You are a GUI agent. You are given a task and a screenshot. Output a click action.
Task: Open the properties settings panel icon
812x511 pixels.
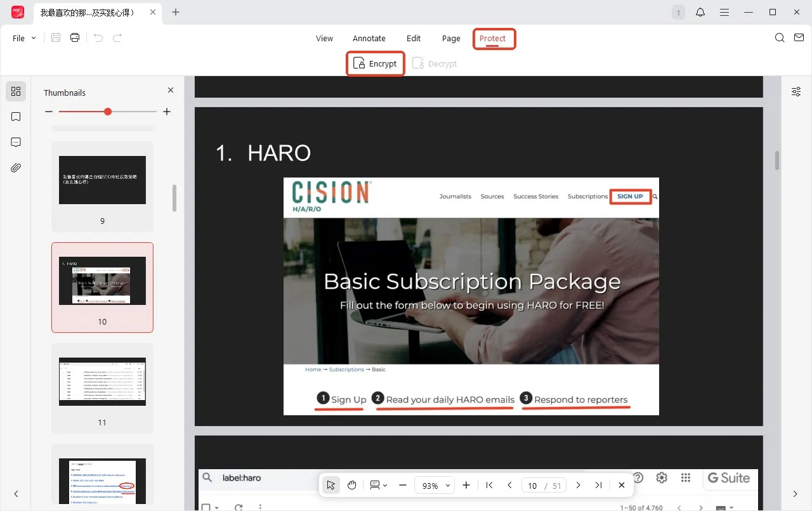pos(796,92)
